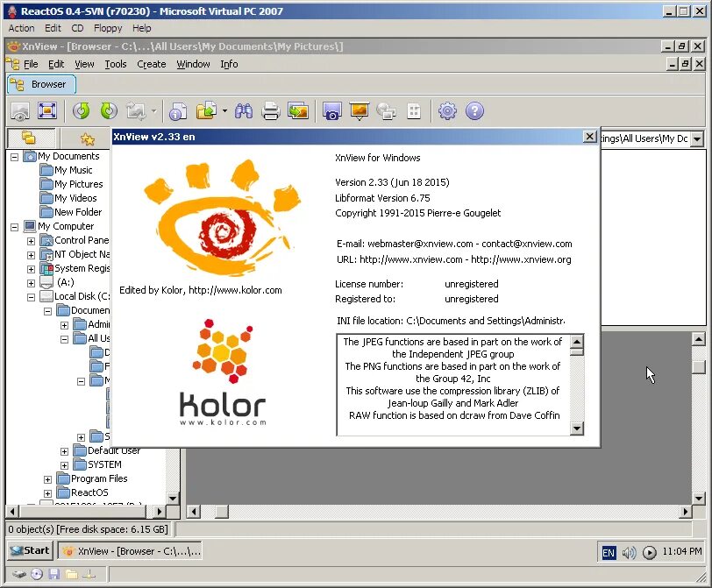
Task: Click the credits box scroll down arrow
Action: click(x=577, y=428)
